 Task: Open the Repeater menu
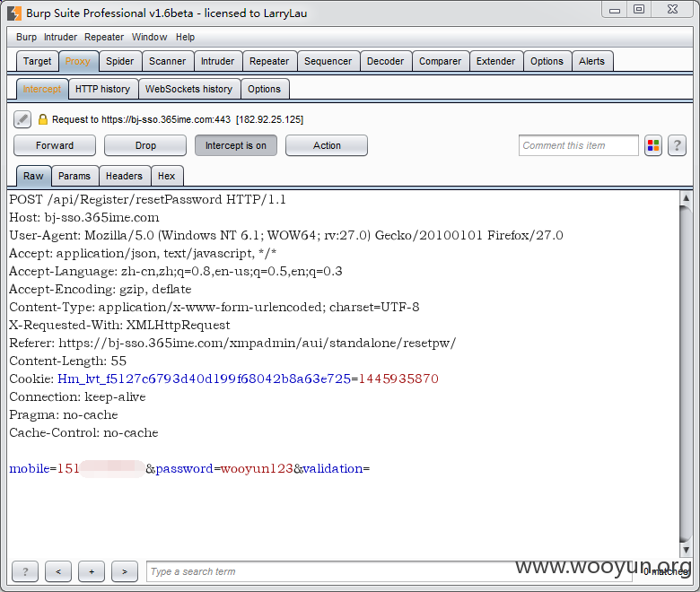(x=104, y=37)
